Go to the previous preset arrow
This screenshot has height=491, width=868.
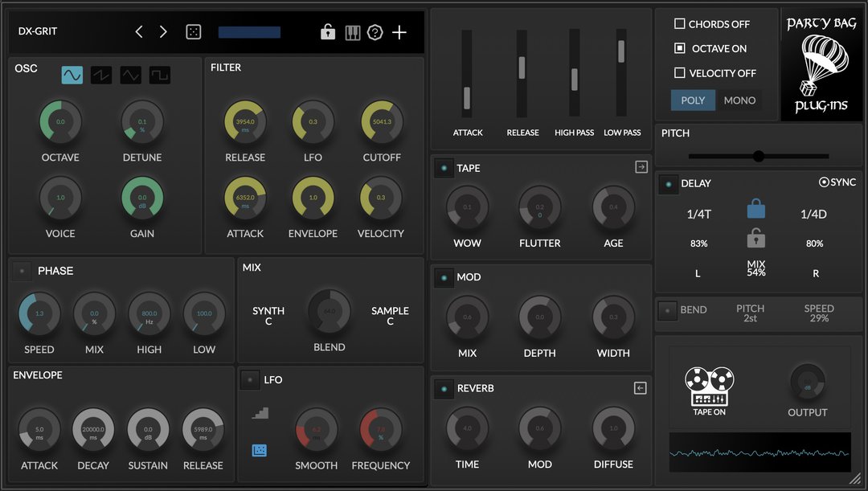[139, 32]
